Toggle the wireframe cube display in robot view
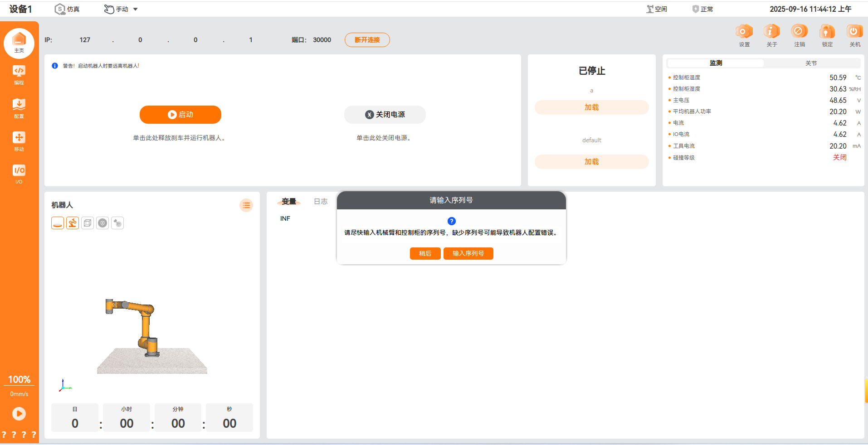The height and width of the screenshot is (445, 868). click(x=88, y=223)
